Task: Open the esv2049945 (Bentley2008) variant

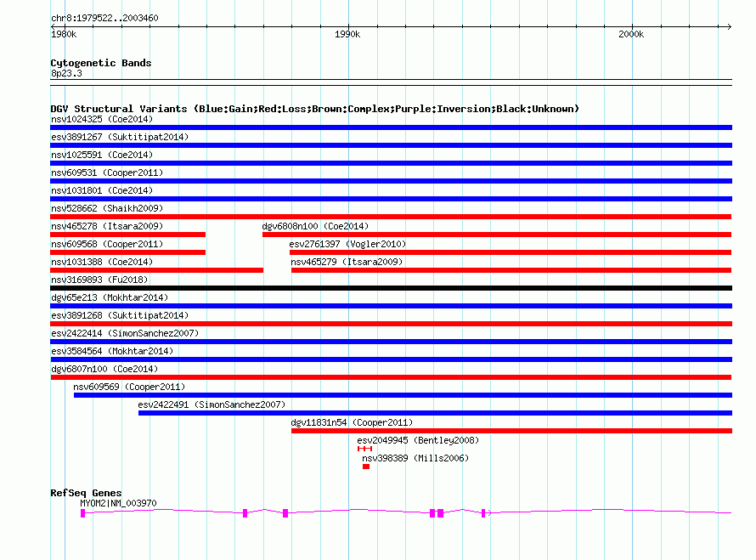Action: 417,440
